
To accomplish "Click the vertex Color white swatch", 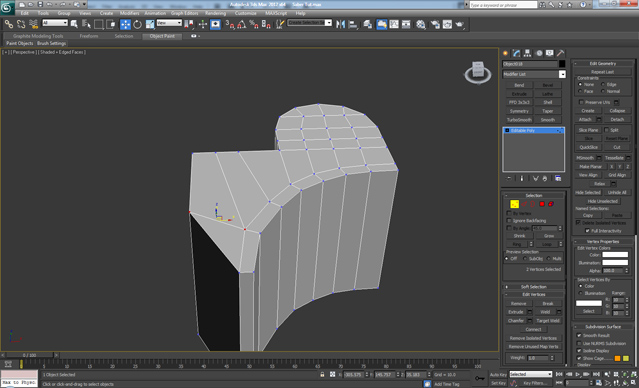I will coord(615,255).
